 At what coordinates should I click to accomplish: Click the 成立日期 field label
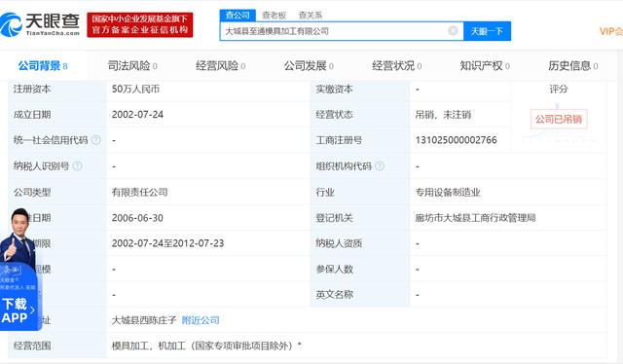[x=32, y=115]
